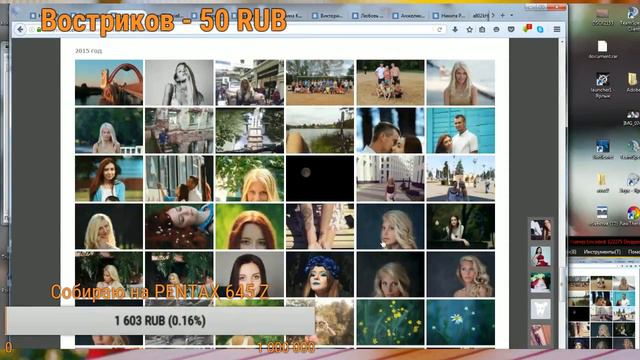This screenshot has width=640, height=360.
Task: Open the dark-haired woman on gray background photo
Action: (250, 274)
